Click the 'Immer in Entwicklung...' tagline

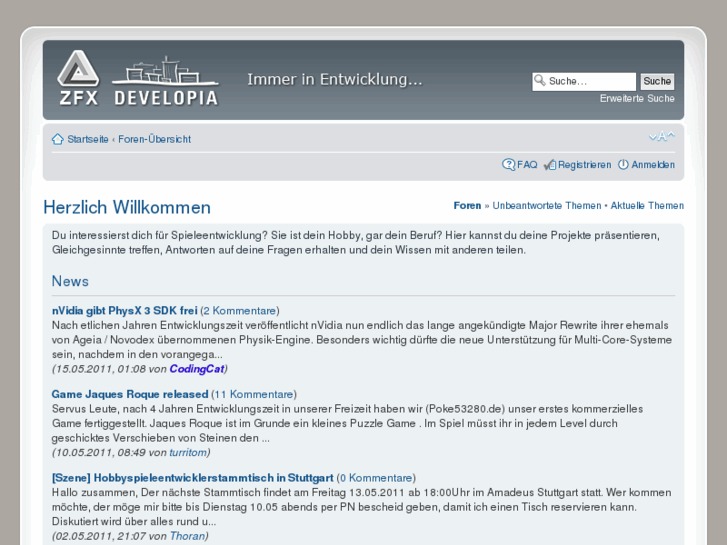tap(335, 79)
